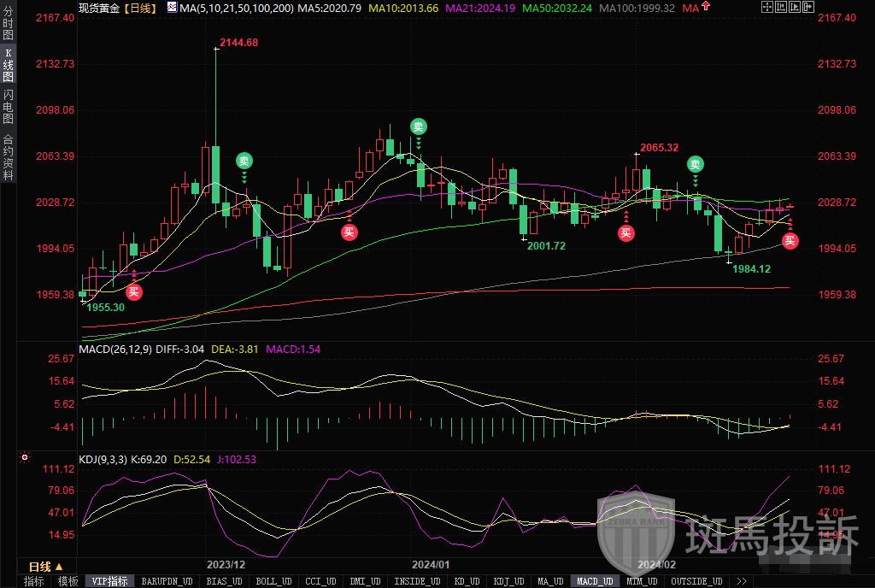This screenshot has height=588, width=875.
Task: Click the red buy marker near 1955.30
Action: click(x=134, y=291)
